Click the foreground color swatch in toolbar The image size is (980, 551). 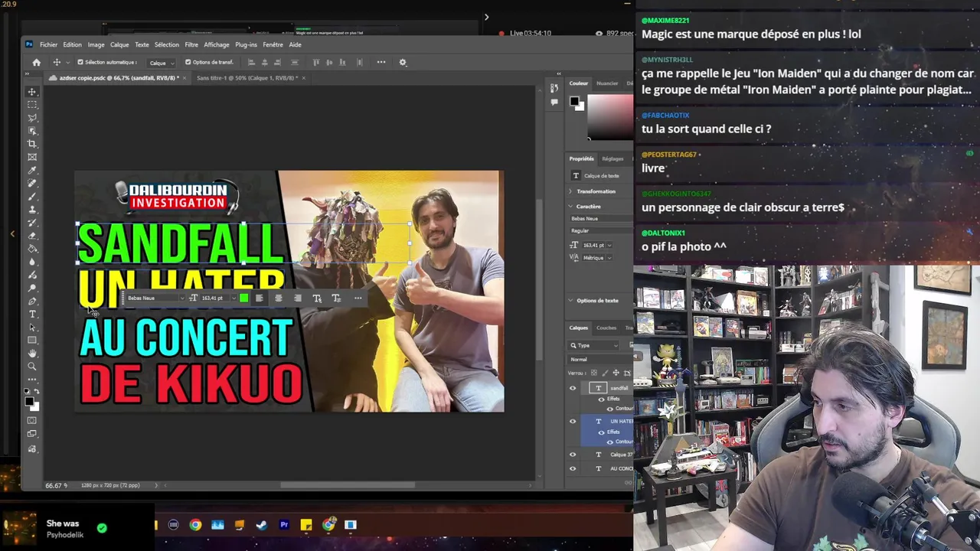29,401
